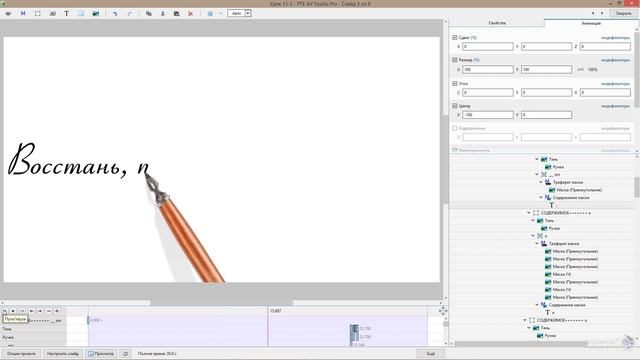The height and width of the screenshot is (360, 640).
Task: Click the Ещё button at bottom
Action: click(x=431, y=353)
